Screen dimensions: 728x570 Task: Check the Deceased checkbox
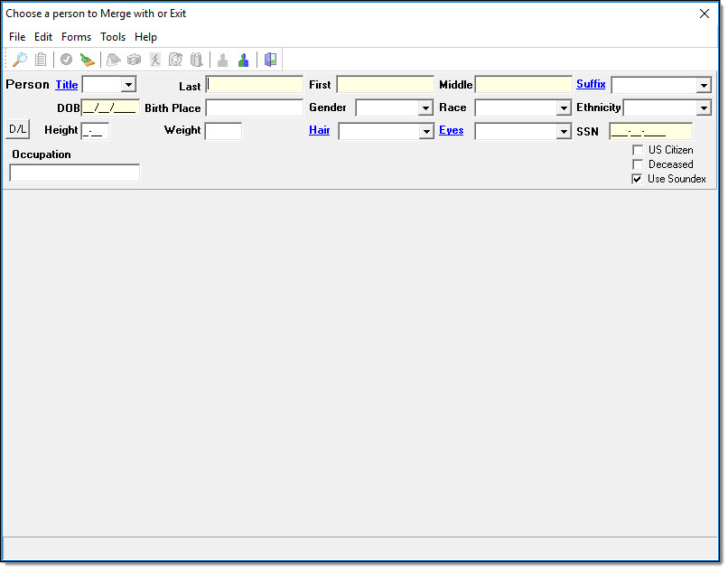click(x=638, y=164)
